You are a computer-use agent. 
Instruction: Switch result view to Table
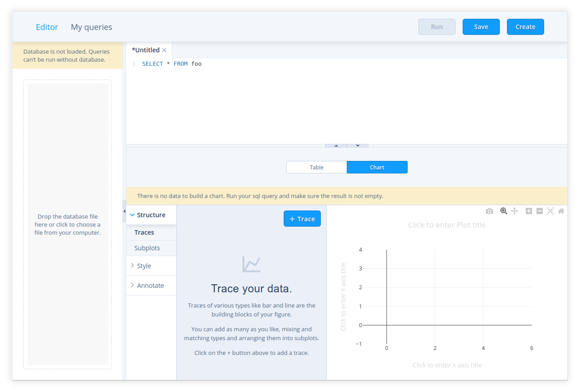[316, 167]
